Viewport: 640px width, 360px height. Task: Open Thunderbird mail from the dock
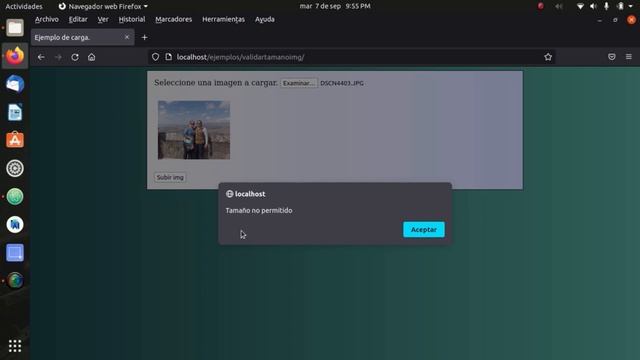click(x=15, y=84)
